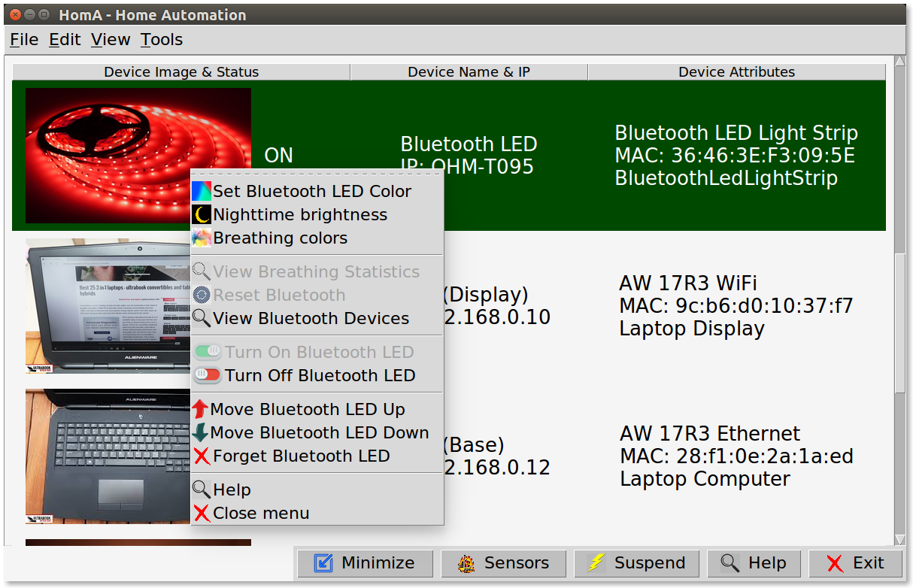Viewport: 913px width, 588px height.
Task: Click MAC: 9c:b6:d0:10:37:f7 text
Action: 736,306
